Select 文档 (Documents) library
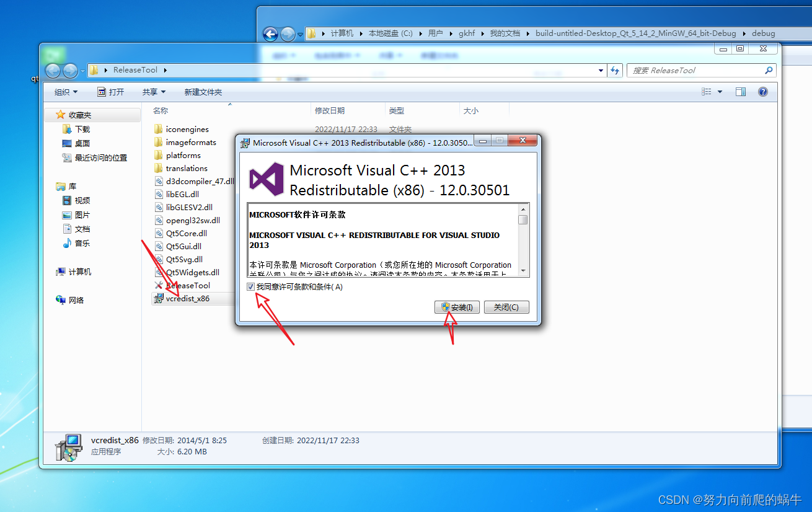The width and height of the screenshot is (812, 512). (x=82, y=229)
